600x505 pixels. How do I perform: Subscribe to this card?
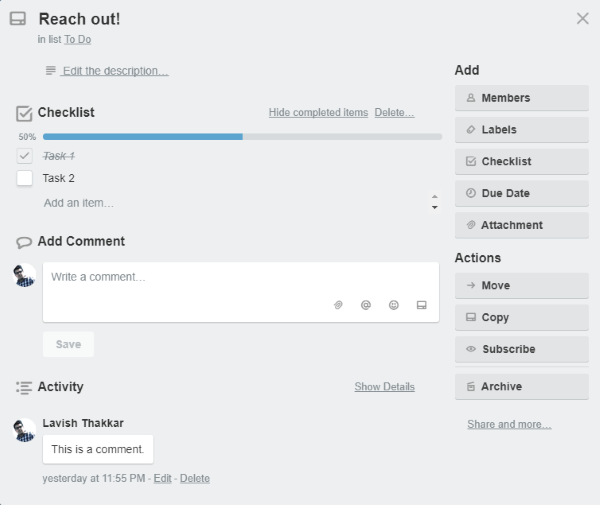point(521,349)
